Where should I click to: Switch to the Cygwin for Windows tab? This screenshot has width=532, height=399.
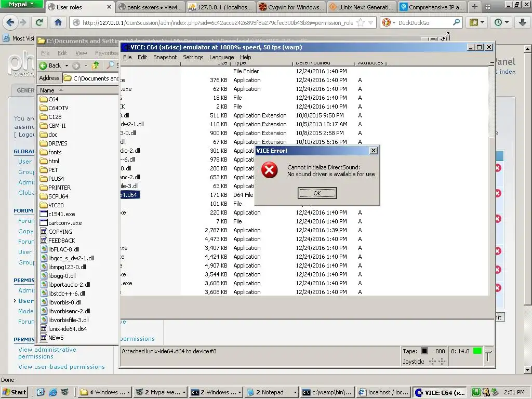(291, 7)
